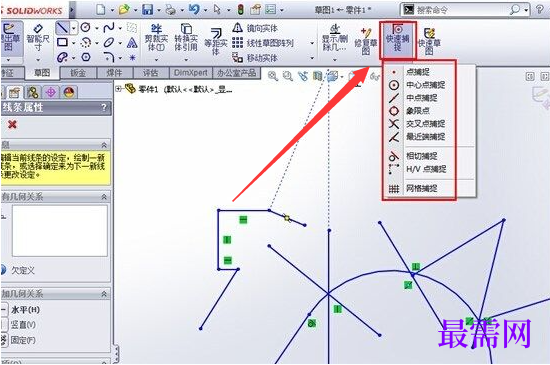Click Rapid Sketch (快速草图)

tap(429, 41)
